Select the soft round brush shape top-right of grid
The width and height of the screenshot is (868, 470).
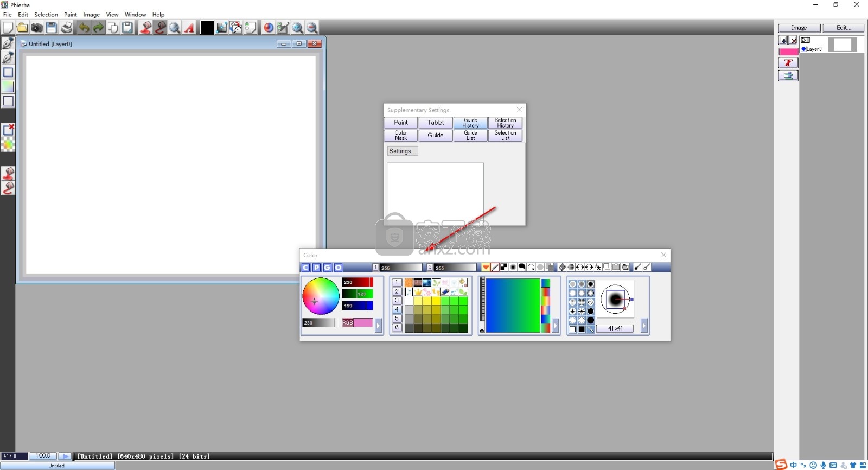tap(591, 284)
